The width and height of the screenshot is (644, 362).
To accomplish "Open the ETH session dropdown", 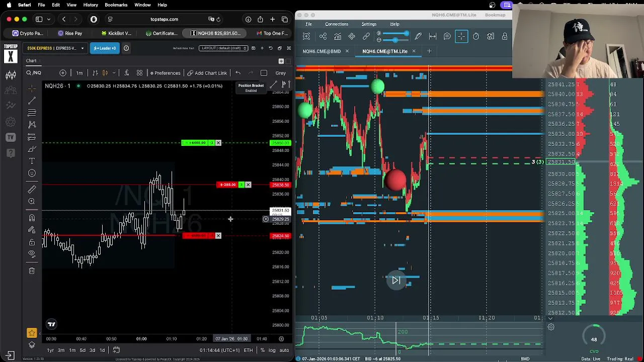I will pyautogui.click(x=249, y=350).
